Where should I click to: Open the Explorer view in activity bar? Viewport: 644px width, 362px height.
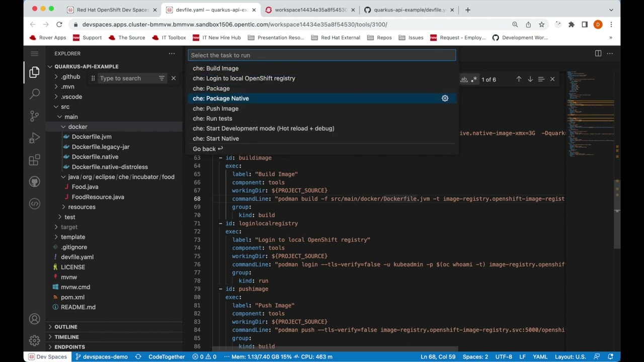[x=34, y=72]
